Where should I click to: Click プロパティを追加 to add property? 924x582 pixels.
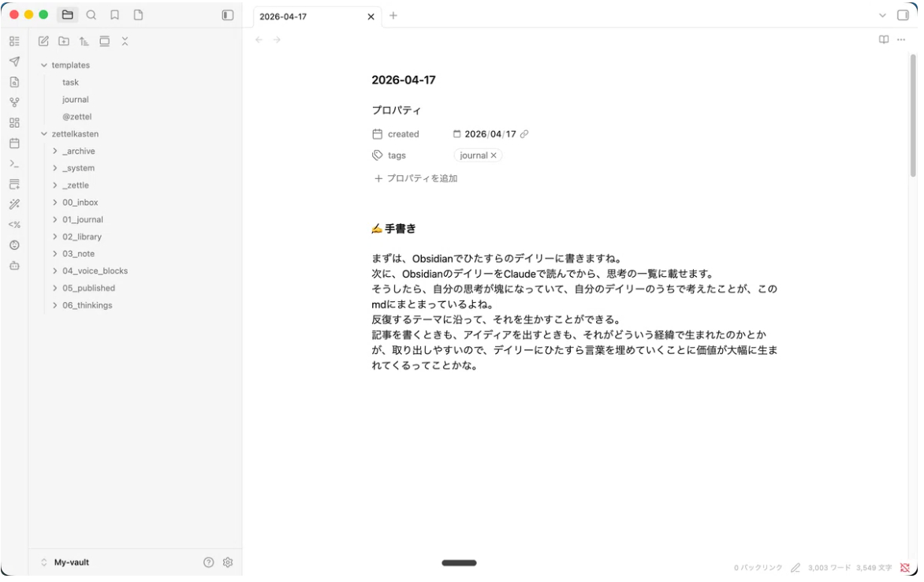tap(416, 179)
